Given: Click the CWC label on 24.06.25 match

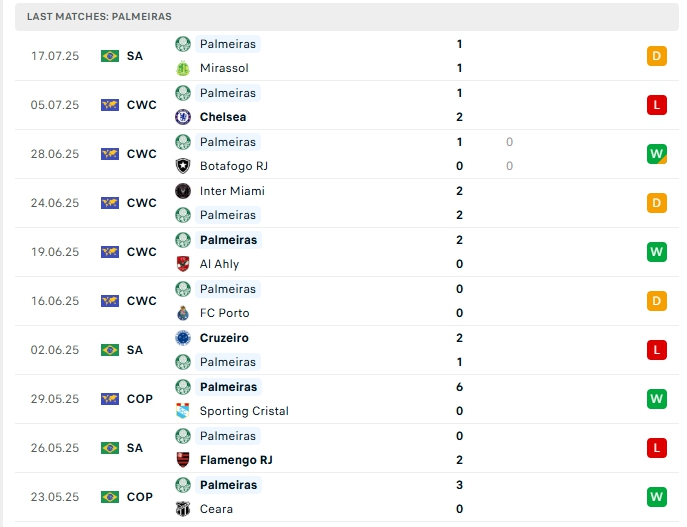Looking at the screenshot, I should [141, 203].
